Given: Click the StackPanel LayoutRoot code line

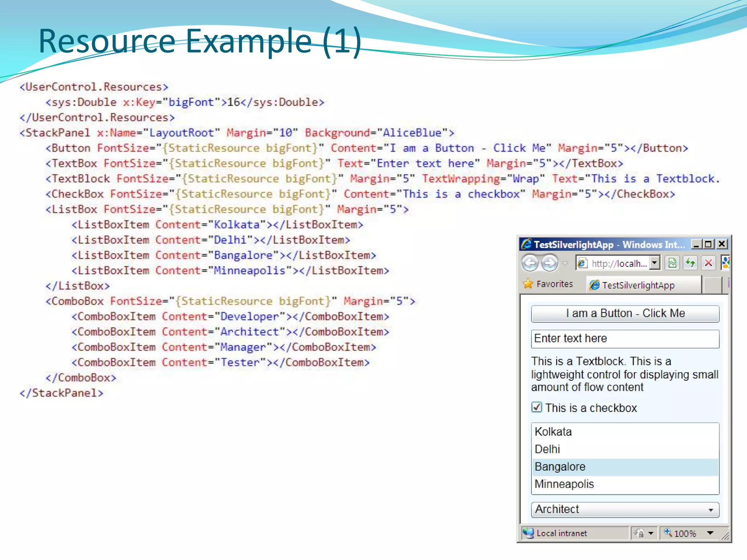Looking at the screenshot, I should [237, 133].
